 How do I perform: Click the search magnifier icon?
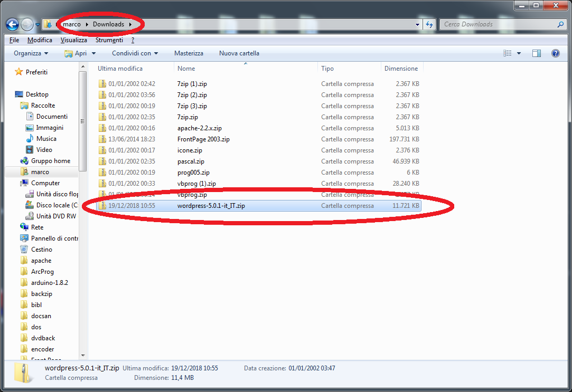560,24
